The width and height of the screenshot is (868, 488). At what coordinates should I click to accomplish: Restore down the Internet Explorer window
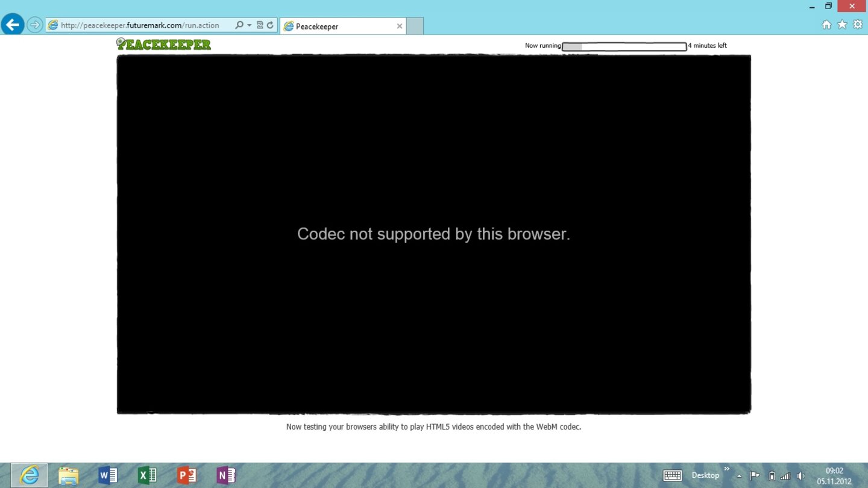(828, 6)
